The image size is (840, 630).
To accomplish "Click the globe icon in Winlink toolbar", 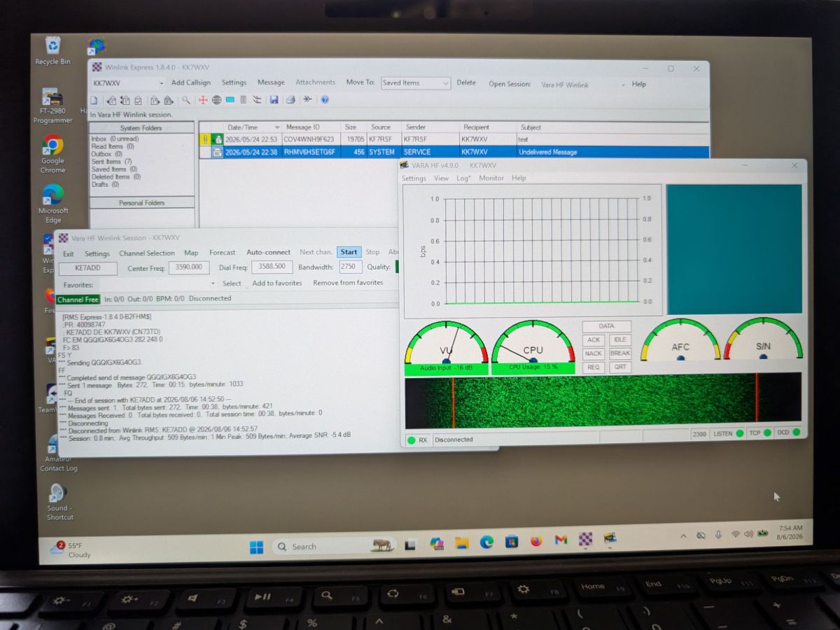I will (216, 100).
